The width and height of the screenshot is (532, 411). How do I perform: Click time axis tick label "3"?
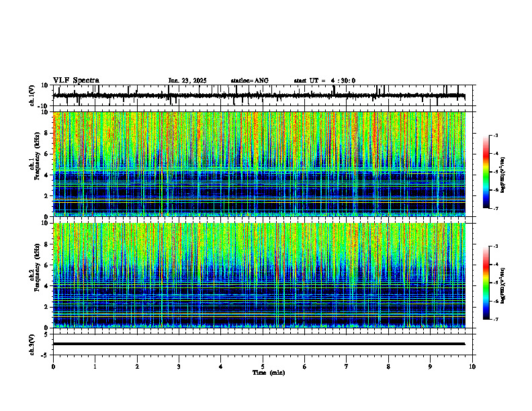(x=179, y=367)
